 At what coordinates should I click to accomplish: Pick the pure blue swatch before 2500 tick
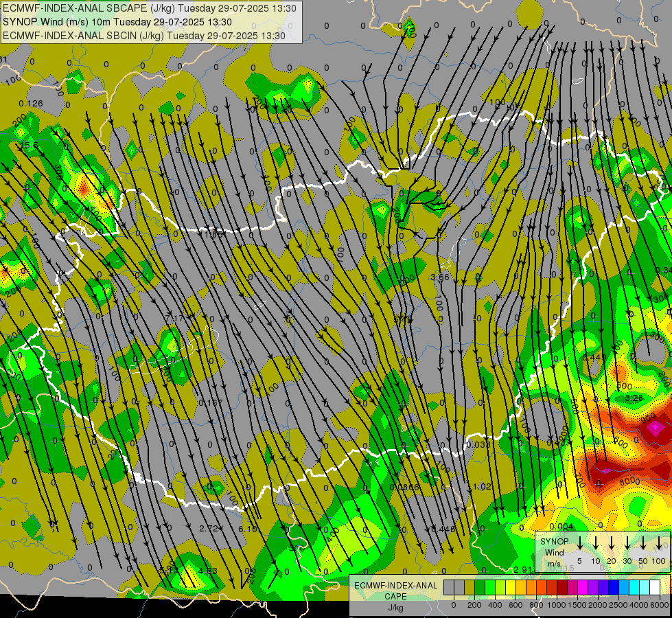point(614,587)
